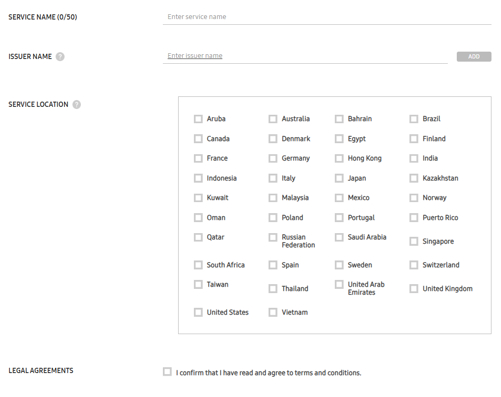
Task: Select the Puerto Rico checkbox
Action: 414,218
